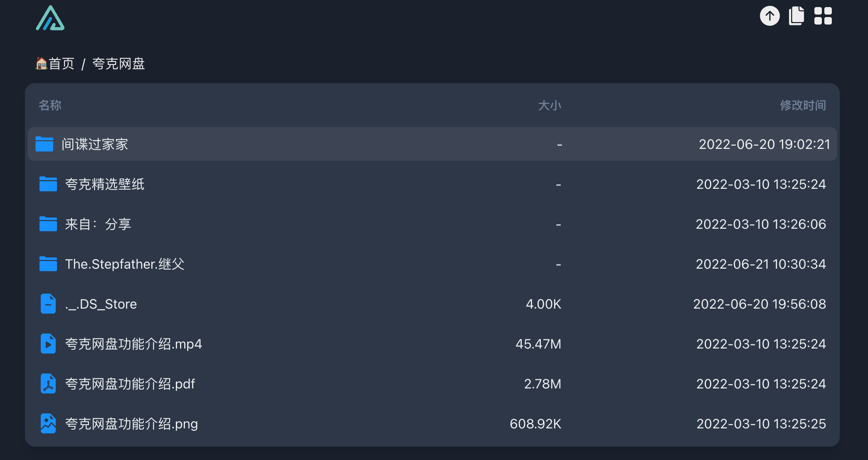This screenshot has height=460, width=868.
Task: Click the copy documents icon
Action: coord(796,16)
